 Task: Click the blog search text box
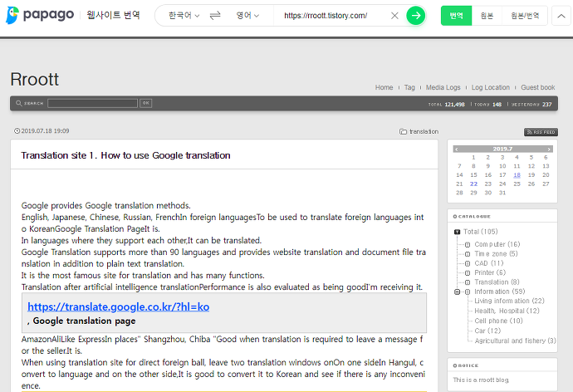(92, 103)
